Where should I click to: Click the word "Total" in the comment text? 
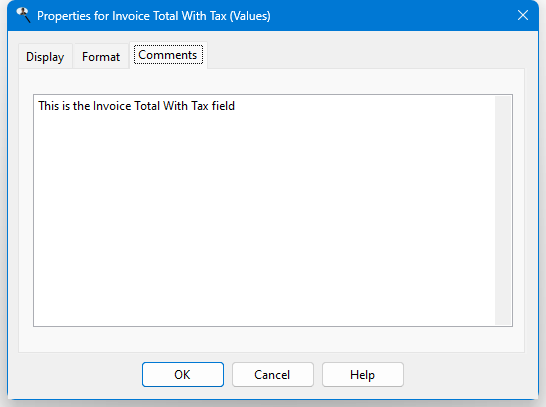(147, 106)
